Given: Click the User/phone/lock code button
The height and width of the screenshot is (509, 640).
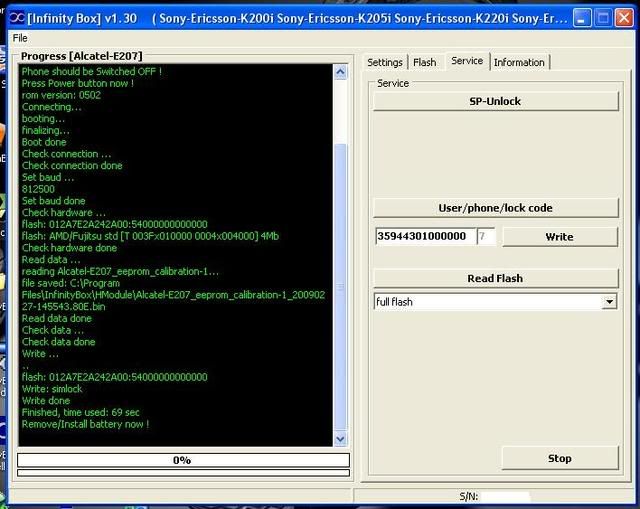Looking at the screenshot, I should pyautogui.click(x=495, y=208).
